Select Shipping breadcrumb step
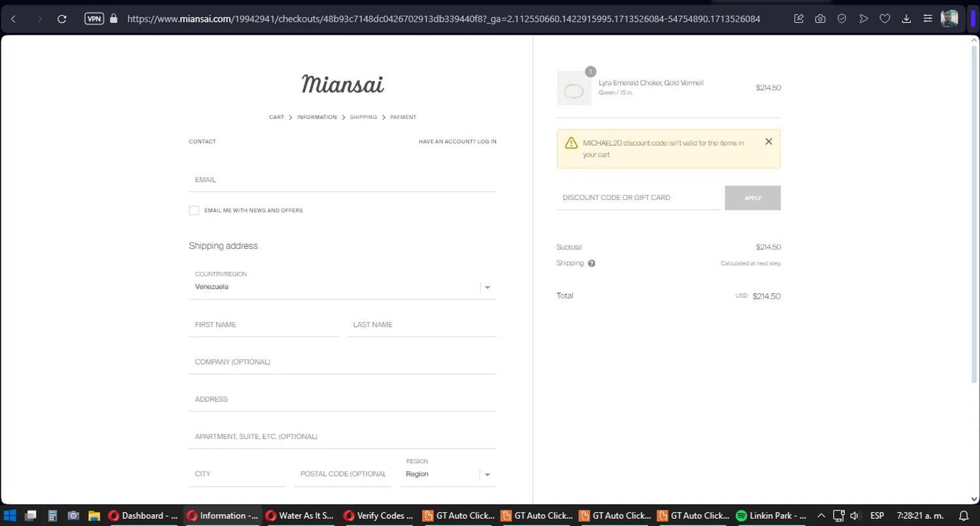 [363, 118]
